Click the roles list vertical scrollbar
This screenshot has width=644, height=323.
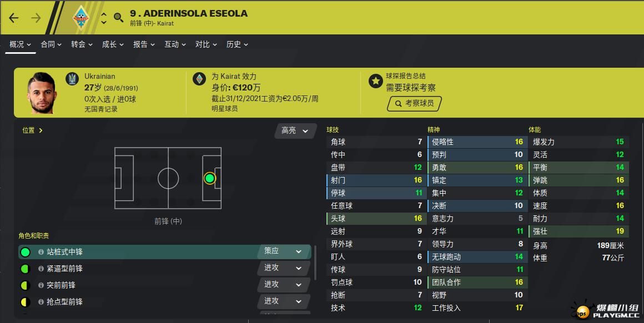[x=315, y=263]
